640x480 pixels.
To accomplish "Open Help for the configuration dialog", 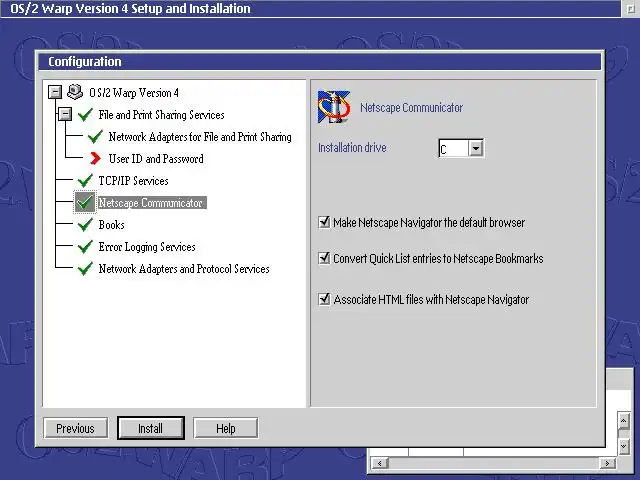I will (x=226, y=428).
